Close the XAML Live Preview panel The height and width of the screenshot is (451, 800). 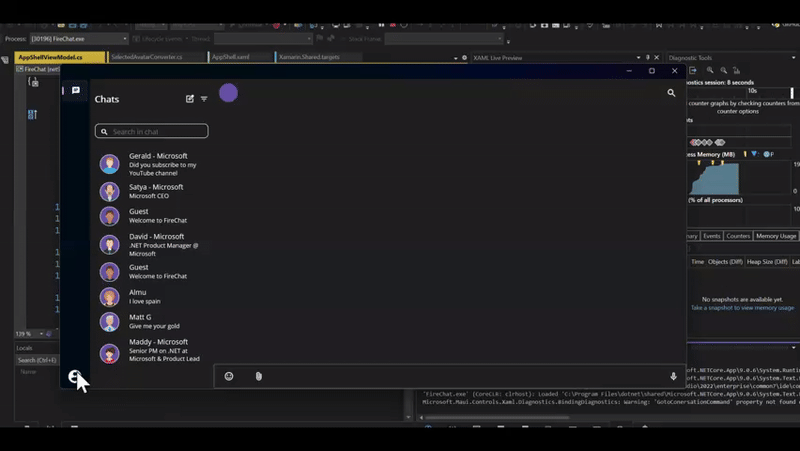657,58
